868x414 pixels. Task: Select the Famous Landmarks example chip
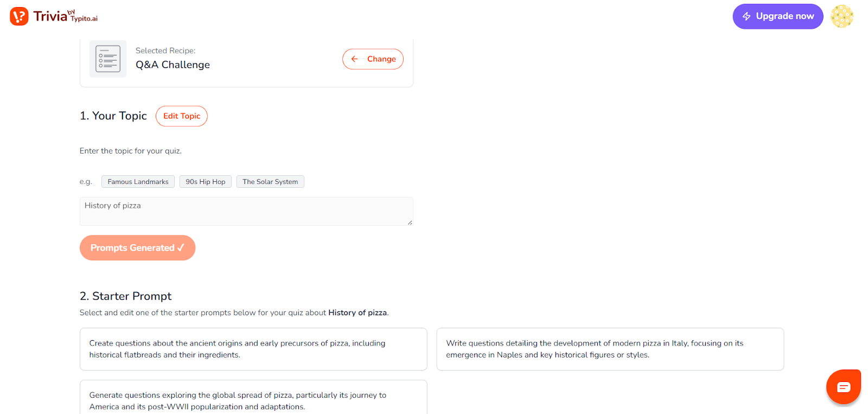(x=138, y=182)
